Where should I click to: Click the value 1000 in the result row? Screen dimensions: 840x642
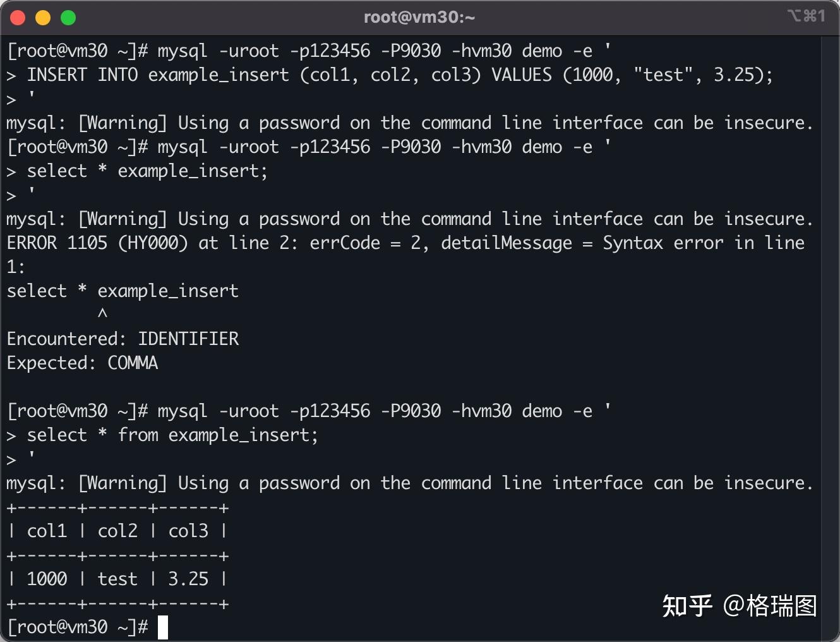point(47,579)
